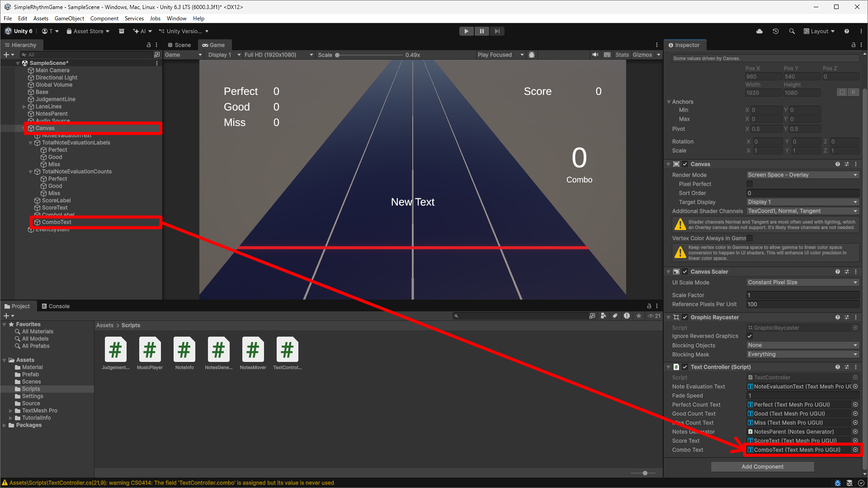The image size is (868, 488).
Task: Toggle the Stats button in Game view
Action: (622, 55)
